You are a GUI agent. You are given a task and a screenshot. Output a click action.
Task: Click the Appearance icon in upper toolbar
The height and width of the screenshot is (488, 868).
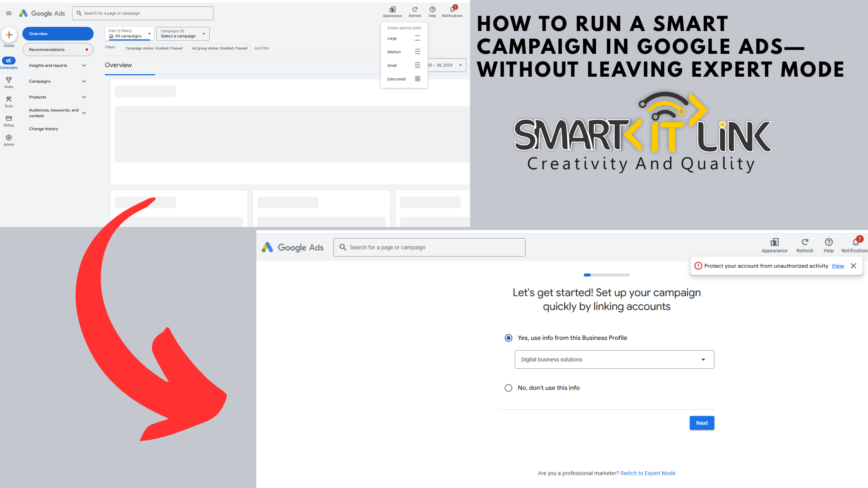pyautogui.click(x=392, y=10)
